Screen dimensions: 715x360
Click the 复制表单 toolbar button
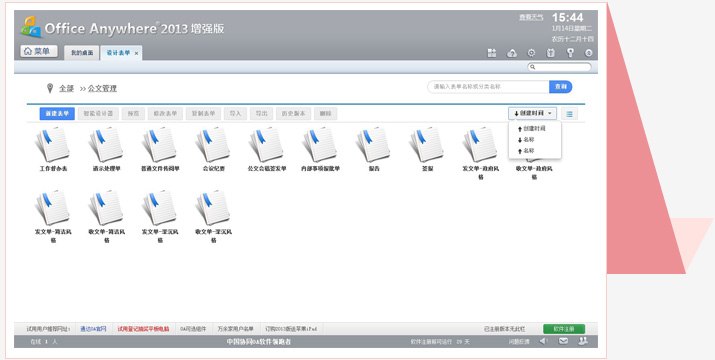coord(203,114)
